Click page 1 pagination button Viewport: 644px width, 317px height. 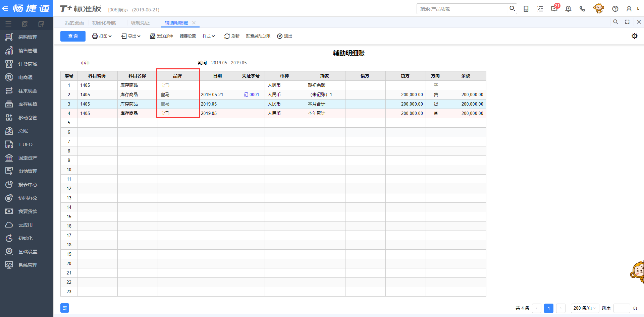(549, 308)
